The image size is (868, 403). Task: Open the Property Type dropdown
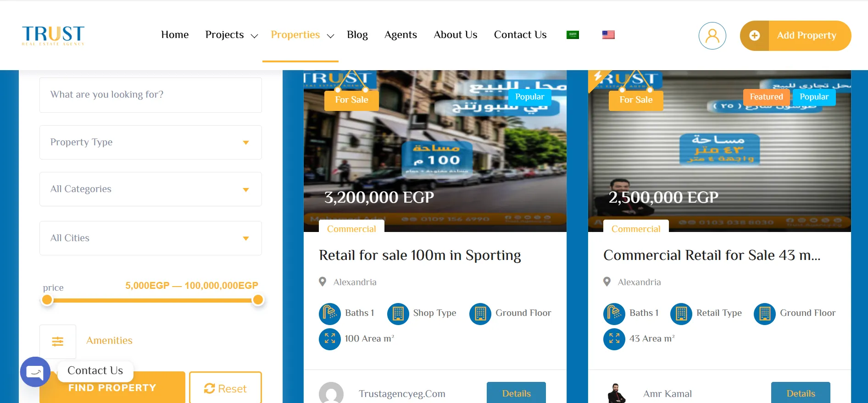[150, 143]
